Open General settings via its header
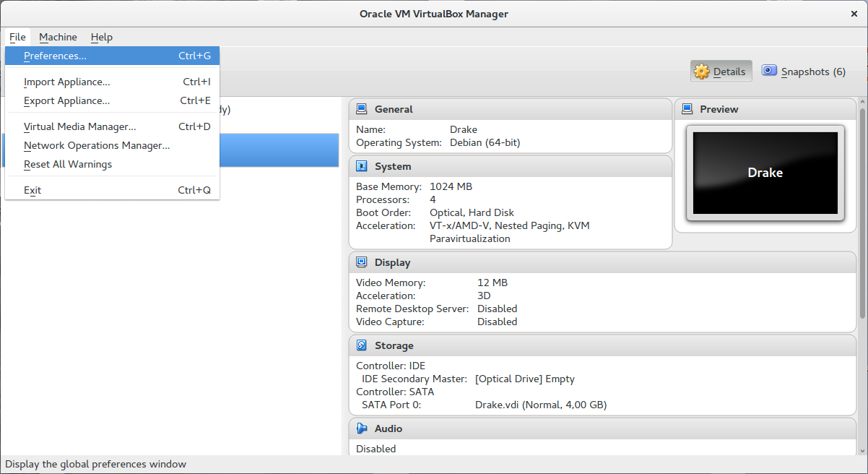The image size is (868, 474). (x=510, y=109)
